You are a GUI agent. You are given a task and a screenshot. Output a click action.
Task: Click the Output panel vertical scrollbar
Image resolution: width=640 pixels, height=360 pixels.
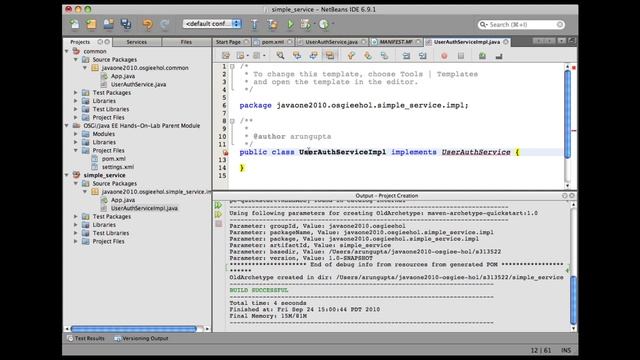(573, 300)
